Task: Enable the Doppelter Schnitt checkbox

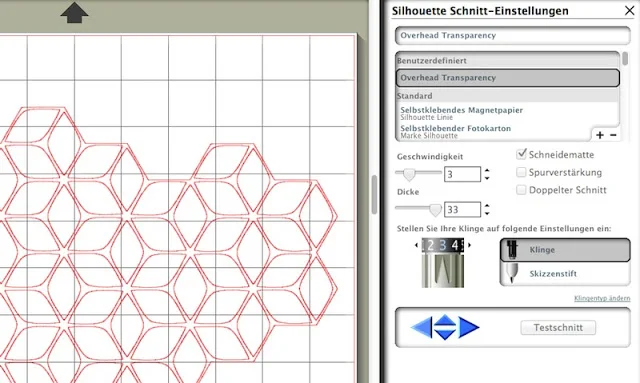Action: 521,190
